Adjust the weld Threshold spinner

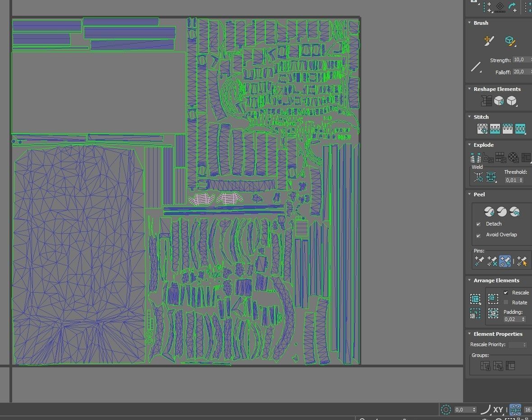tap(521, 181)
